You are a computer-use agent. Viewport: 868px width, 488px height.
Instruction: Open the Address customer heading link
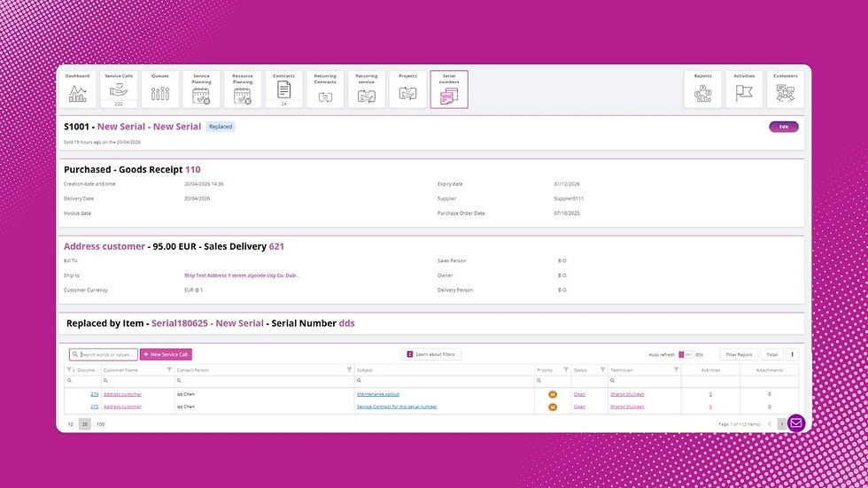coord(105,247)
